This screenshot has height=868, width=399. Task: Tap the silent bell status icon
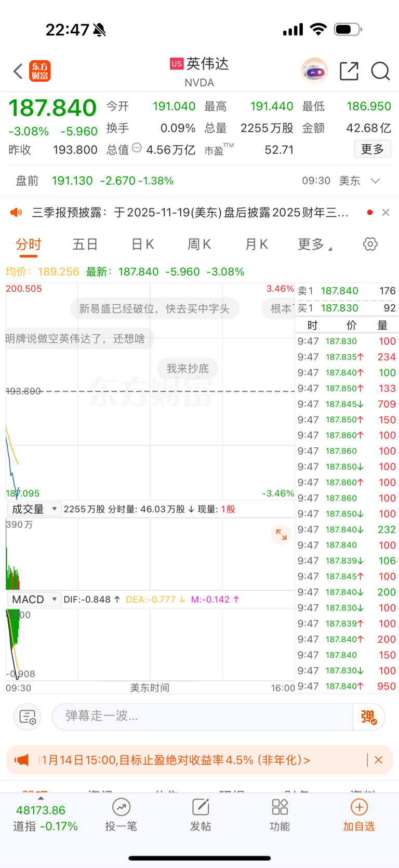[100, 30]
